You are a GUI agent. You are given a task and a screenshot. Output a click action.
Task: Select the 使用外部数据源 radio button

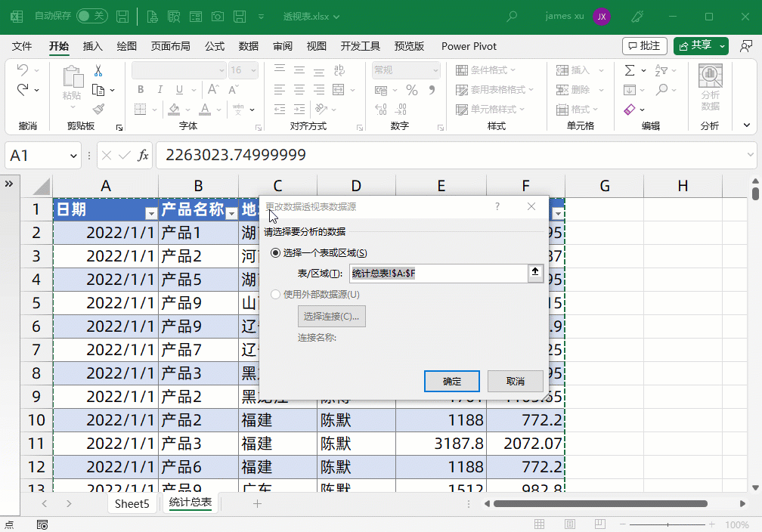275,295
